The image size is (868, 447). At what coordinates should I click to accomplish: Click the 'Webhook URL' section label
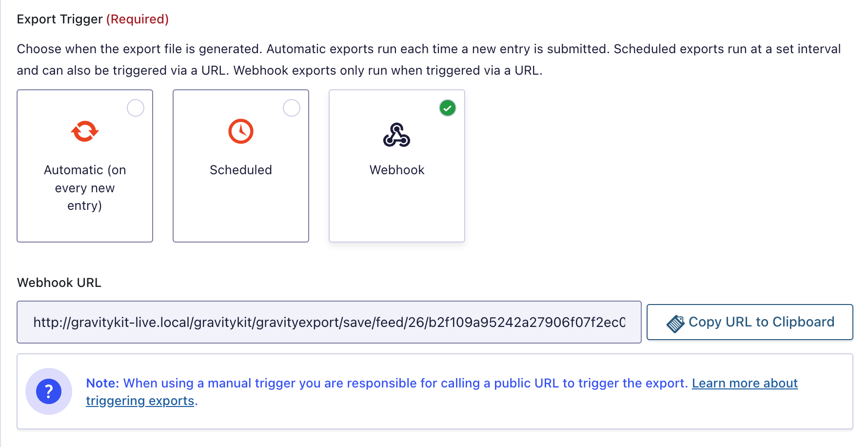59,283
